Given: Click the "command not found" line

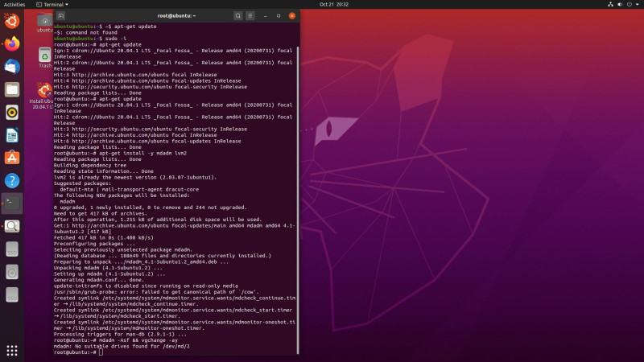Looking at the screenshot, I should coord(85,32).
